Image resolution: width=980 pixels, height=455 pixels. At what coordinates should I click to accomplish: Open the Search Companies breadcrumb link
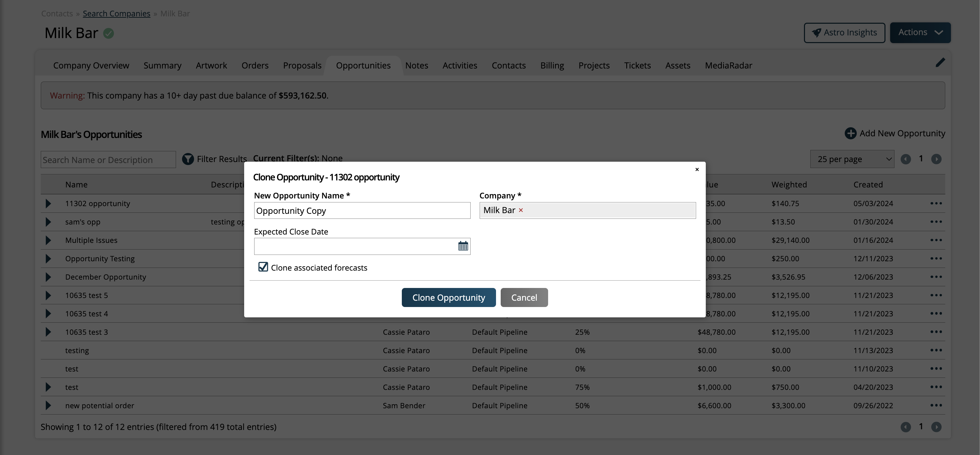pyautogui.click(x=117, y=14)
